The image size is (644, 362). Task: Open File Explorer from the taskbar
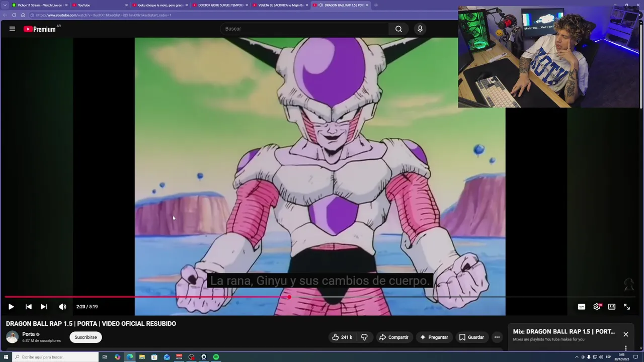(x=142, y=357)
